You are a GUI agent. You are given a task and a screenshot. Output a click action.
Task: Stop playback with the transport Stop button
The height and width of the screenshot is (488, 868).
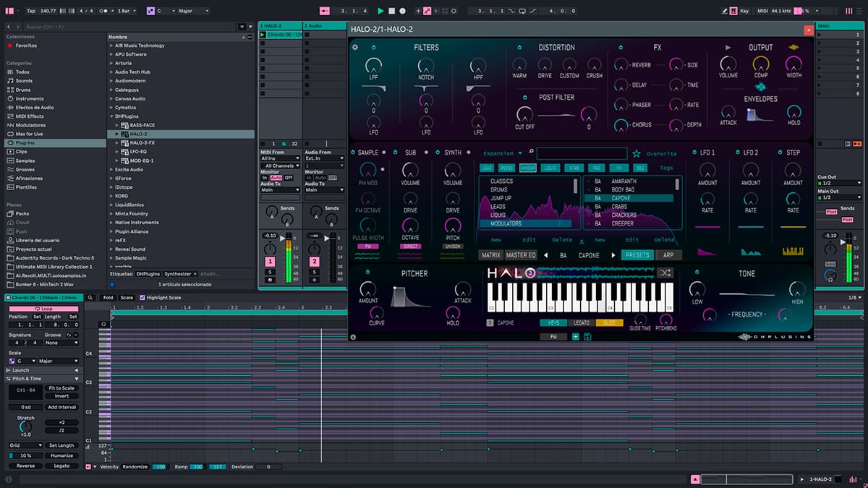point(391,11)
